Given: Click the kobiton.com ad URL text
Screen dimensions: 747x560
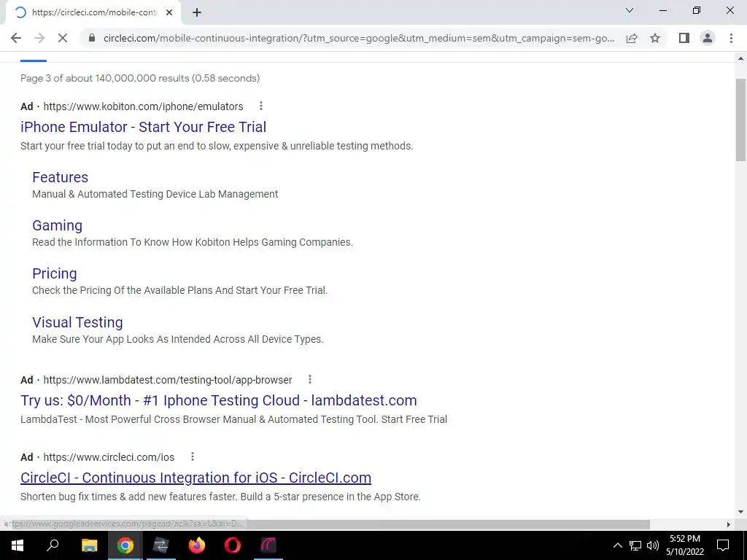Looking at the screenshot, I should click(144, 106).
